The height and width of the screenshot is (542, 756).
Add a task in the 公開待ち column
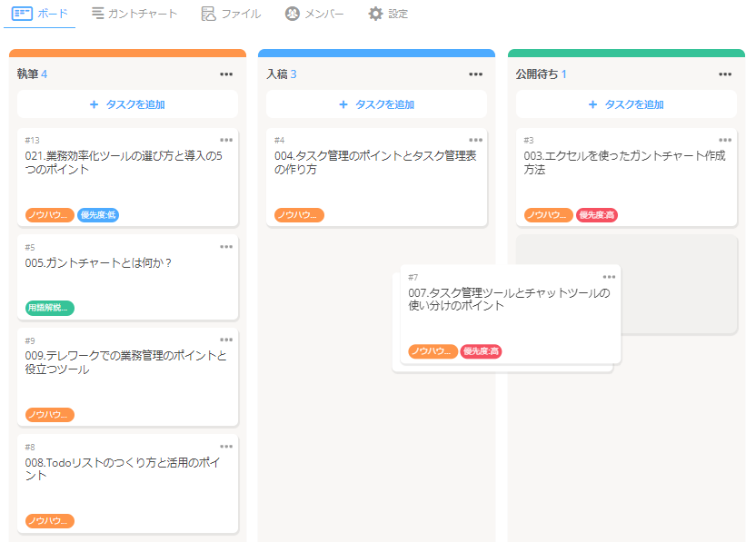(x=626, y=104)
